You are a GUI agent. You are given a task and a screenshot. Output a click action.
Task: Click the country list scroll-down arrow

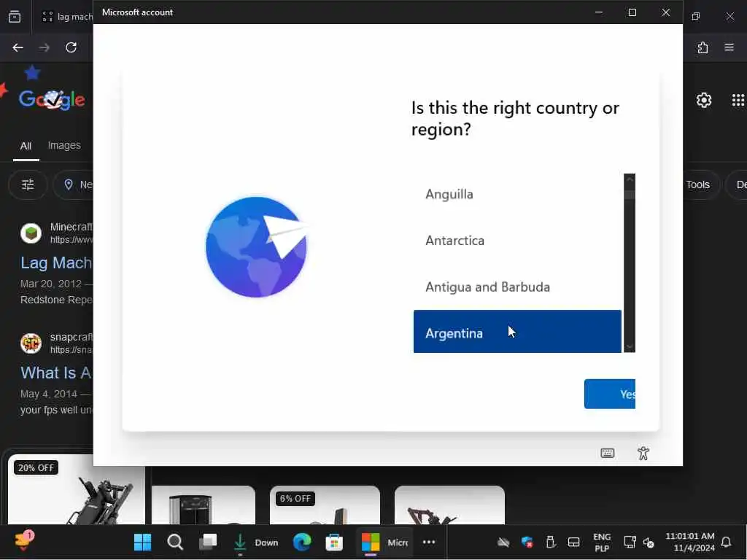tap(630, 347)
